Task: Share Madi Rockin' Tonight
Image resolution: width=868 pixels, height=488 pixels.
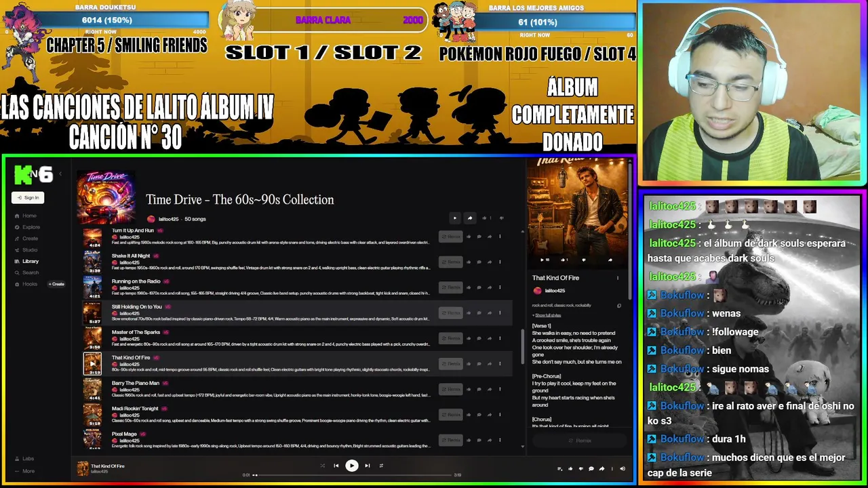Action: (x=489, y=415)
